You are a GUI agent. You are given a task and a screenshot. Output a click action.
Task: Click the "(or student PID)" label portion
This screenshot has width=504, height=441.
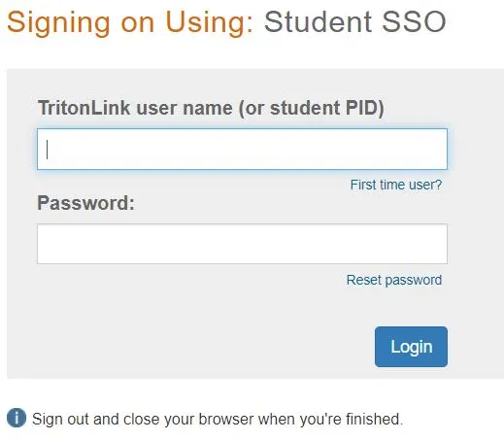click(311, 108)
